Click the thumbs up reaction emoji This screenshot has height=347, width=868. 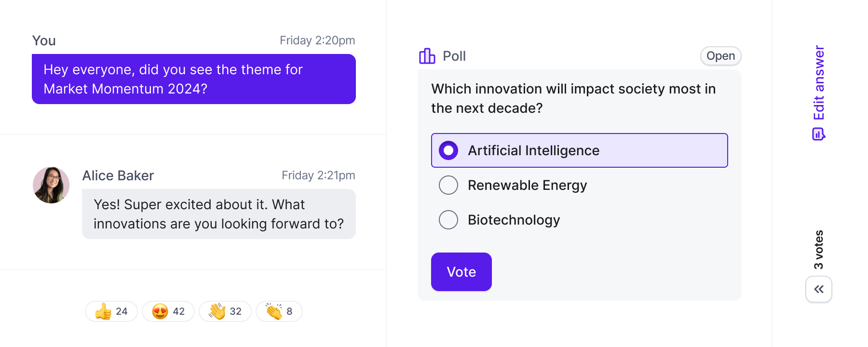coord(103,311)
